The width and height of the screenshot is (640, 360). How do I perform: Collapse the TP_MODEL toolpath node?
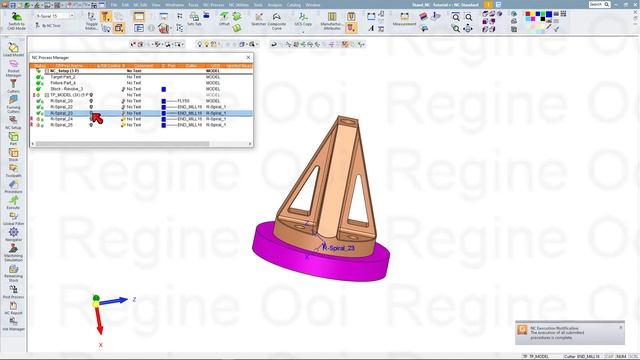[x=47, y=95]
